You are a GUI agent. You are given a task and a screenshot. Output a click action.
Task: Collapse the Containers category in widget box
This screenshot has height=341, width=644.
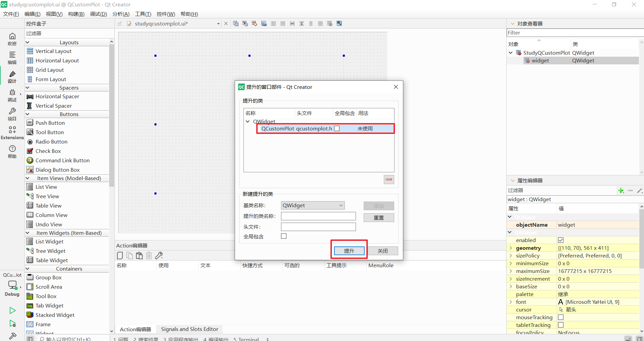coord(28,269)
